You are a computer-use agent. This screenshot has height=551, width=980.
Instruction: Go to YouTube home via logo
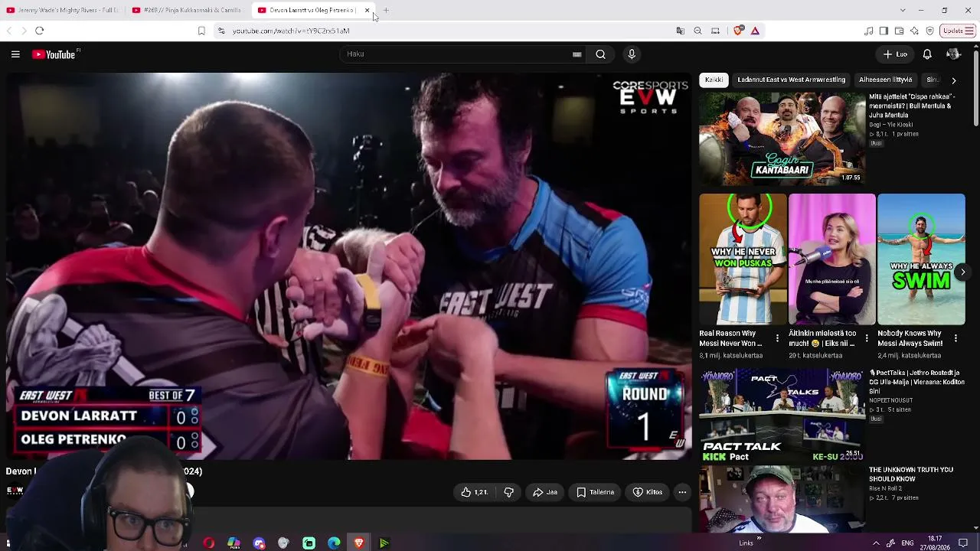54,54
